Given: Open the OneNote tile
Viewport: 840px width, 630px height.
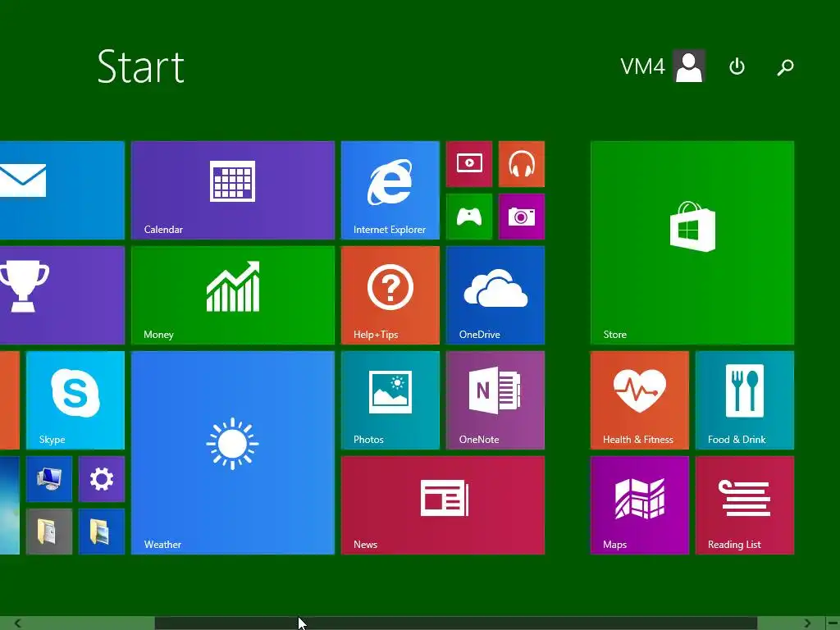Looking at the screenshot, I should pyautogui.click(x=495, y=400).
